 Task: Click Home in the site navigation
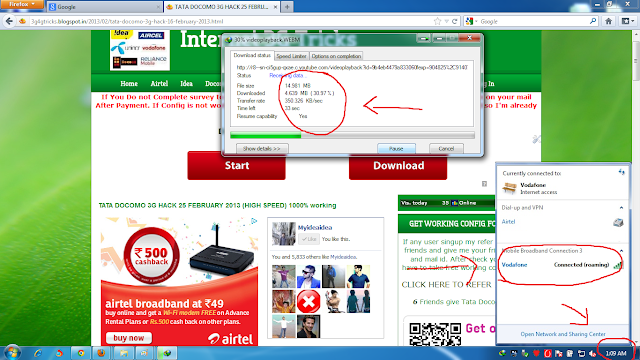click(129, 84)
